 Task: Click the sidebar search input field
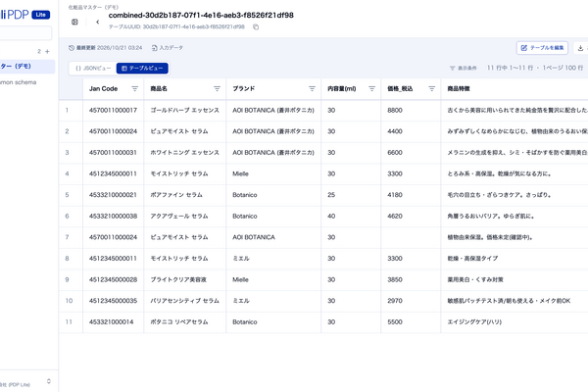(25, 33)
